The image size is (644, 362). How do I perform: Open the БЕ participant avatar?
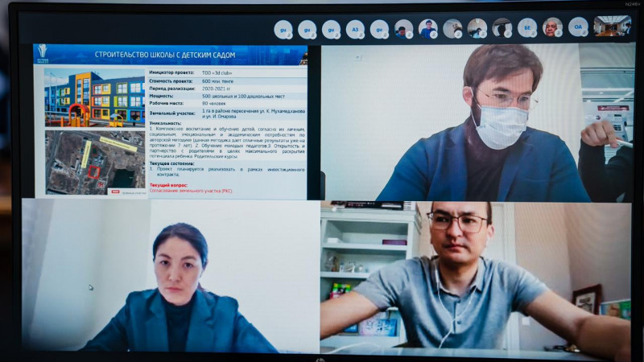click(527, 28)
